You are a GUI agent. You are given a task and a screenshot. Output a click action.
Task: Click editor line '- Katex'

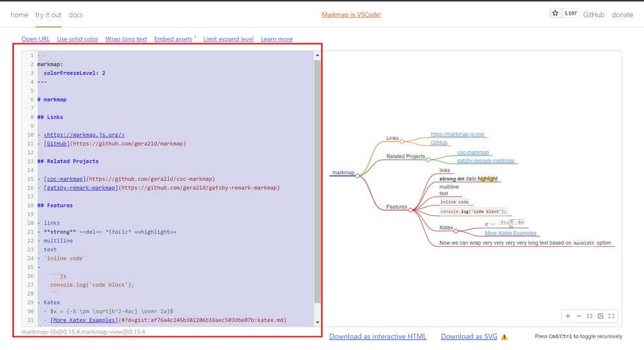point(48,302)
